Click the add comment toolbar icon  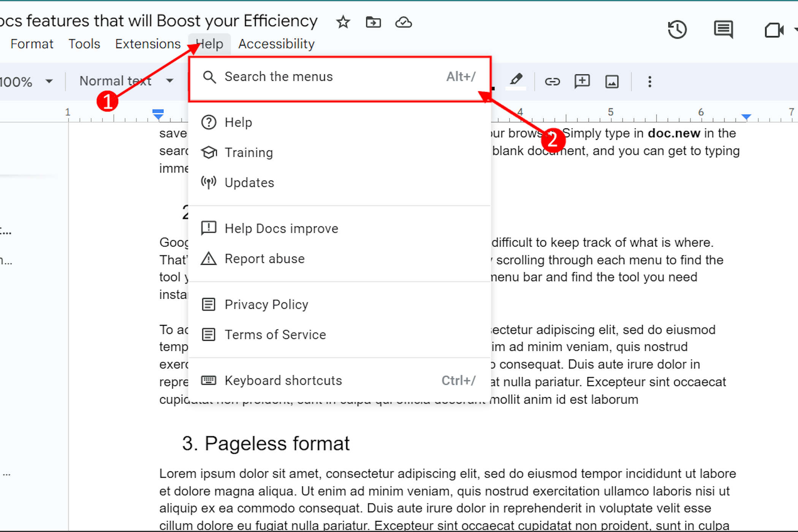click(582, 81)
